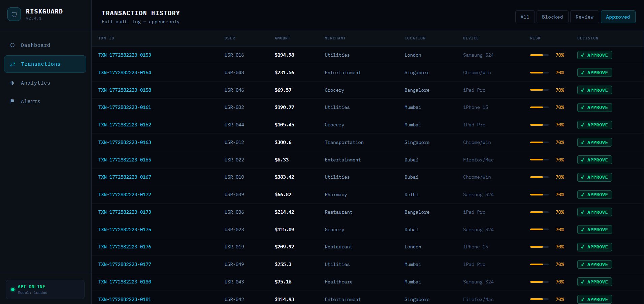This screenshot has width=644, height=304.
Task: Click the risk bar for USR-048
Action: click(x=539, y=72)
